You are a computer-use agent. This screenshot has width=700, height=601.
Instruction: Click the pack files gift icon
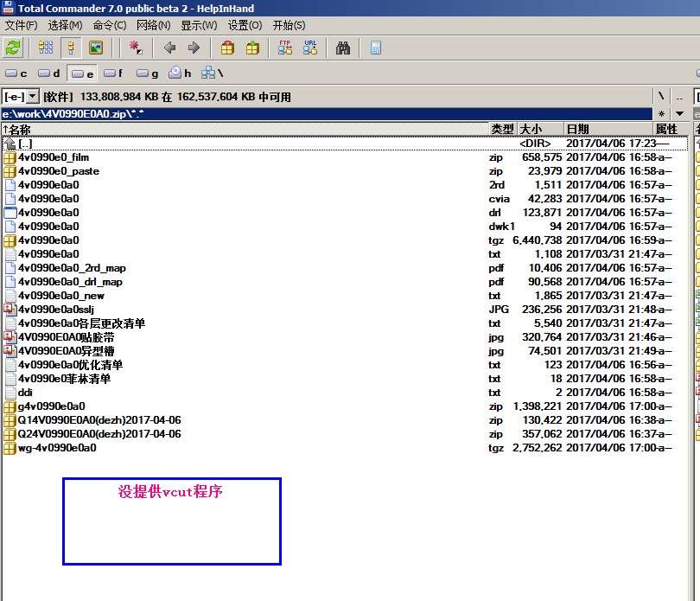227,48
